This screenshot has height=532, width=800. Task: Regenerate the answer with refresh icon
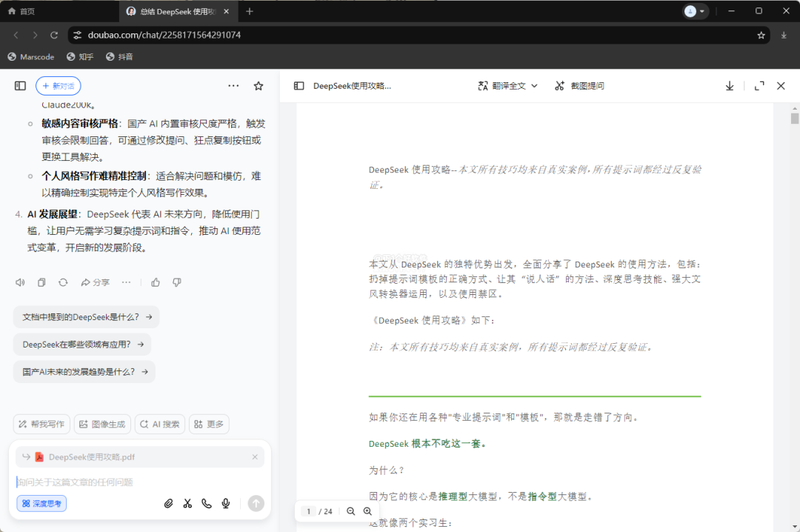point(63,282)
